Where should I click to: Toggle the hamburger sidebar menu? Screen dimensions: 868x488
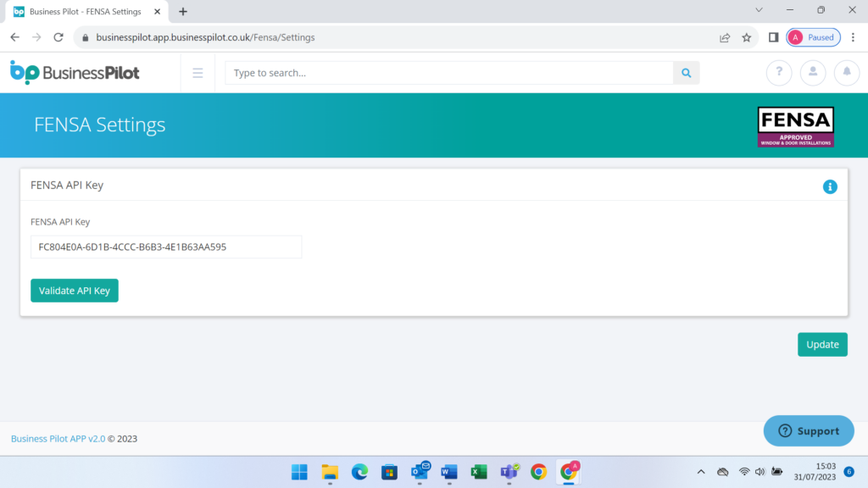(x=198, y=73)
